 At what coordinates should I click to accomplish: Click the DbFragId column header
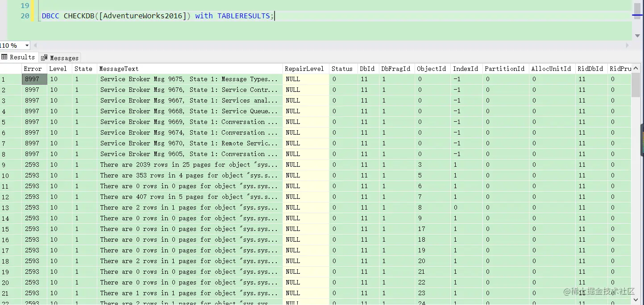pos(396,69)
